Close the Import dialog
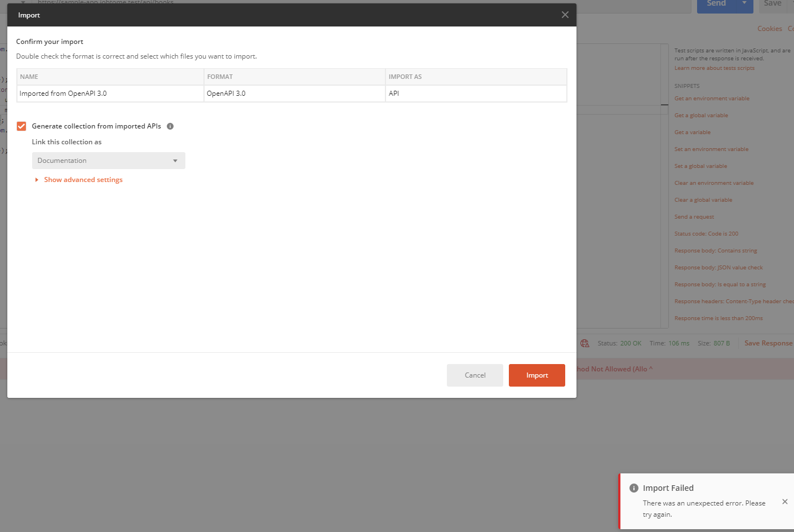794x532 pixels. [565, 15]
